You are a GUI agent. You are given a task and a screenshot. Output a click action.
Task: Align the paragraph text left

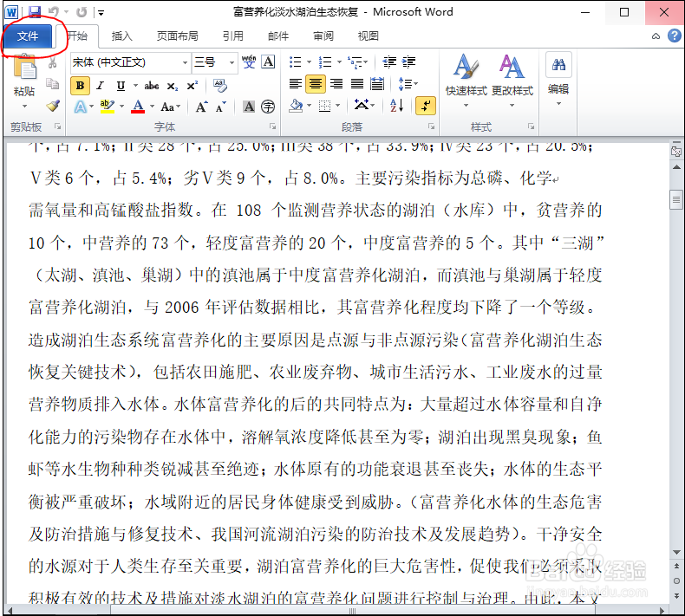click(x=296, y=84)
